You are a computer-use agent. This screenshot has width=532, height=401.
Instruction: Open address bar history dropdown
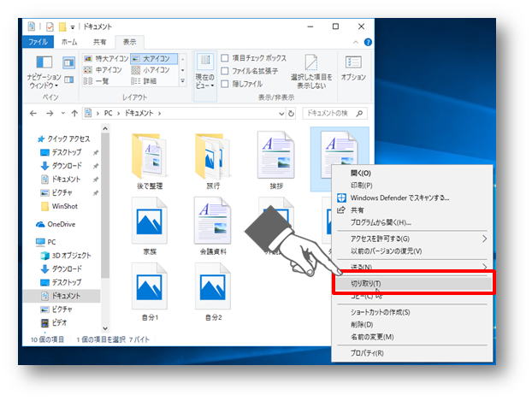click(281, 114)
